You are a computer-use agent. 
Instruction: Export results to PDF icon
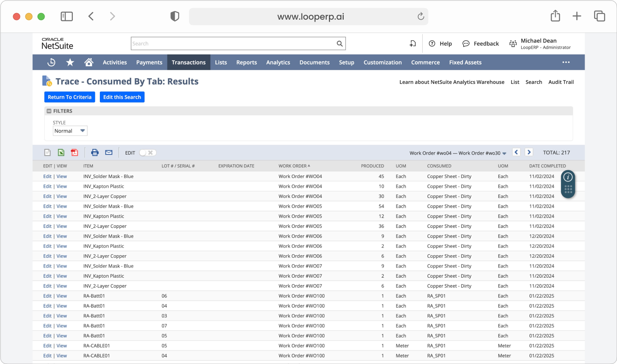click(x=74, y=153)
